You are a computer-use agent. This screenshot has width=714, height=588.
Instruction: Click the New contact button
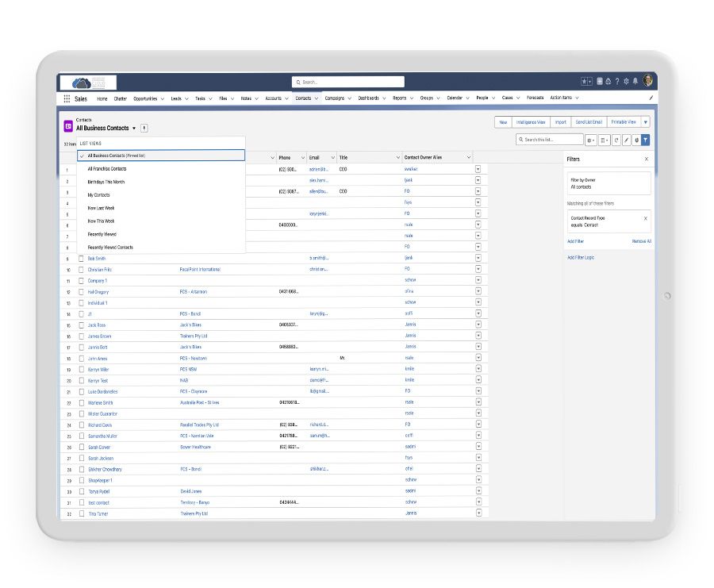point(503,122)
